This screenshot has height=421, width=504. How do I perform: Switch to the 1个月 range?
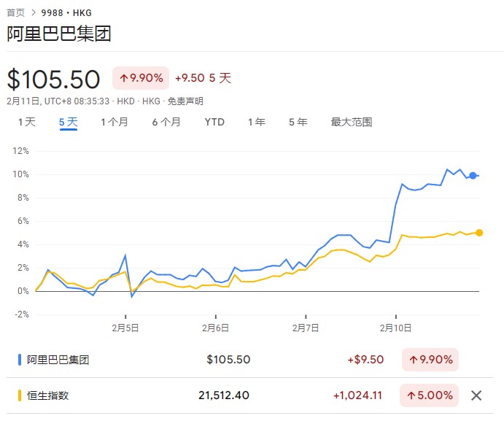click(x=115, y=123)
